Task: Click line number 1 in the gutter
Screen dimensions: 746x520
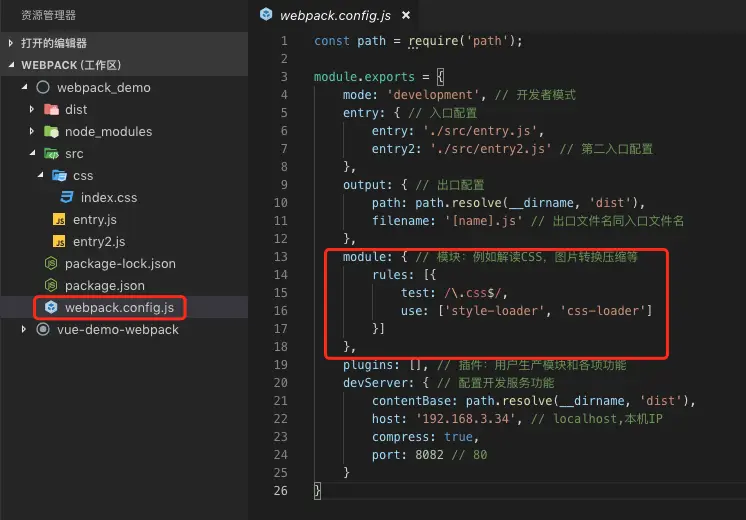Action: coord(284,41)
